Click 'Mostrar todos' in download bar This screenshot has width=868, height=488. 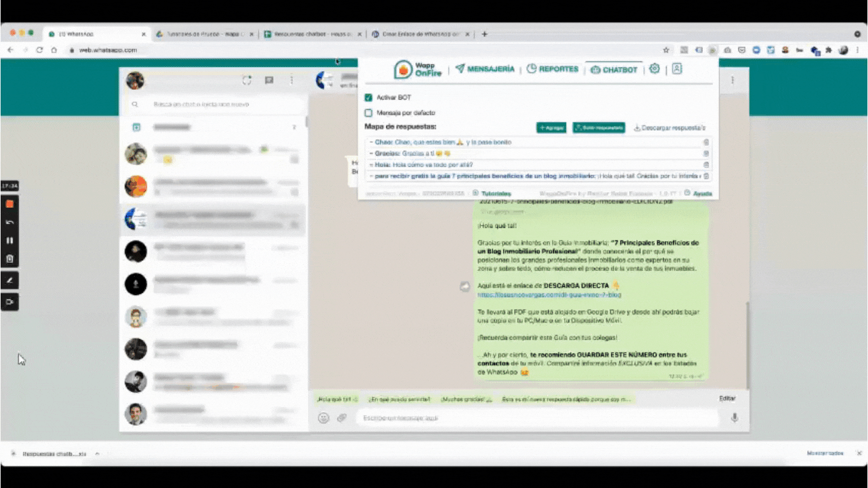[x=825, y=453]
